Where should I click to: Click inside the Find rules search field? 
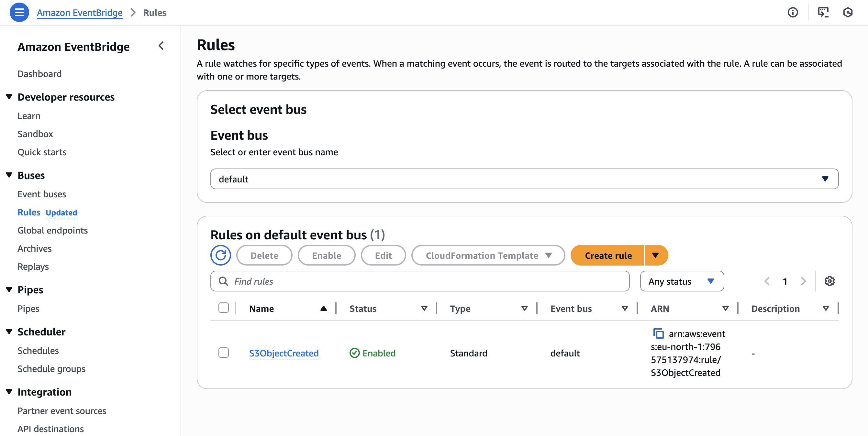(x=404, y=281)
